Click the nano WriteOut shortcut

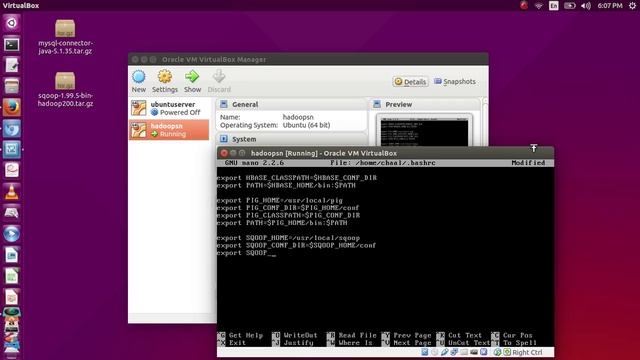pos(295,335)
